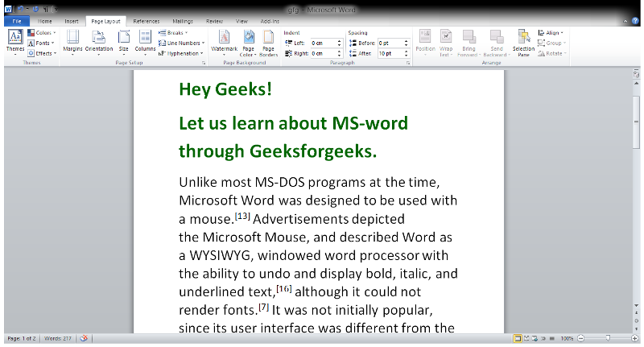Screen dimensions: 644x347
Task: Switch to the Review tab
Action: 214,22
